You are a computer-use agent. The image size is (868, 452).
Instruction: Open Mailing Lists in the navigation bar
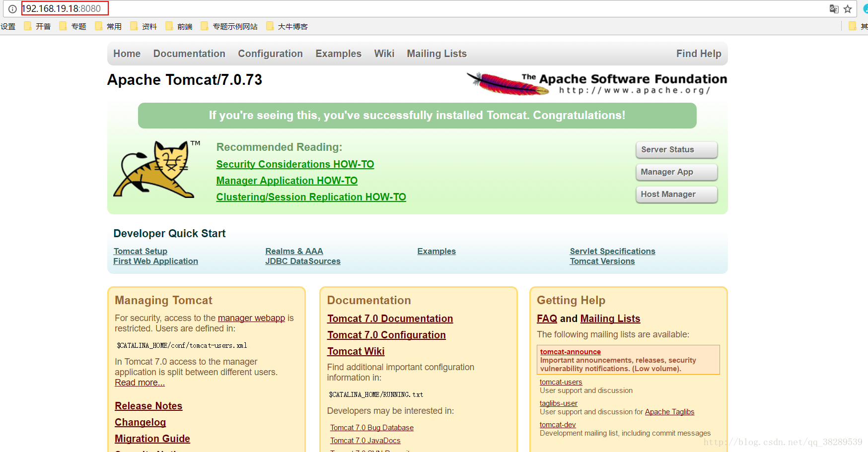(x=436, y=54)
